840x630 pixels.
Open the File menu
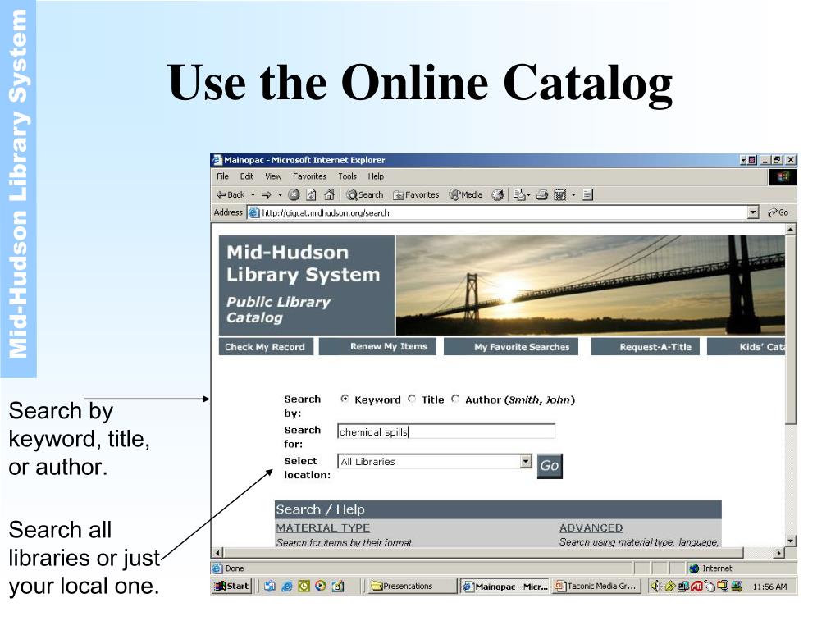click(222, 176)
